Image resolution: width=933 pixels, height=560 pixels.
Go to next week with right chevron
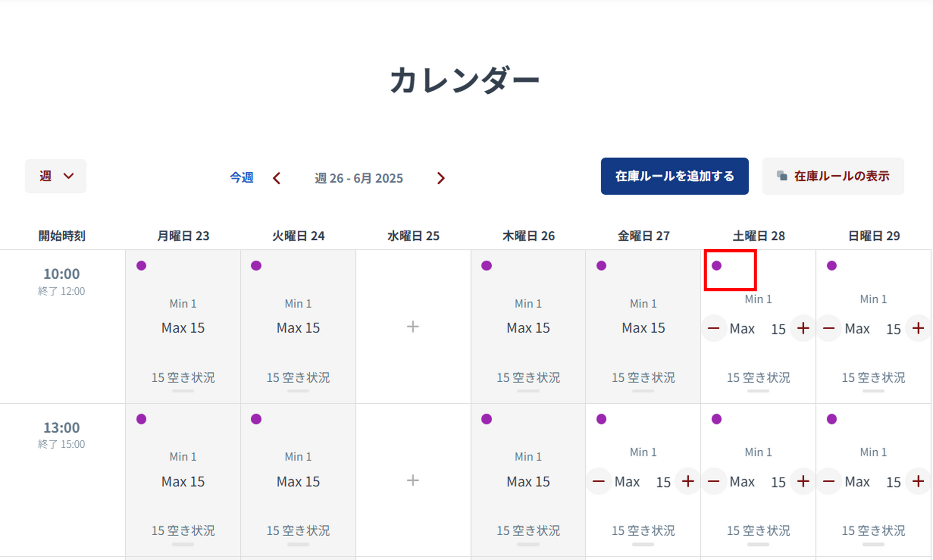click(x=440, y=178)
